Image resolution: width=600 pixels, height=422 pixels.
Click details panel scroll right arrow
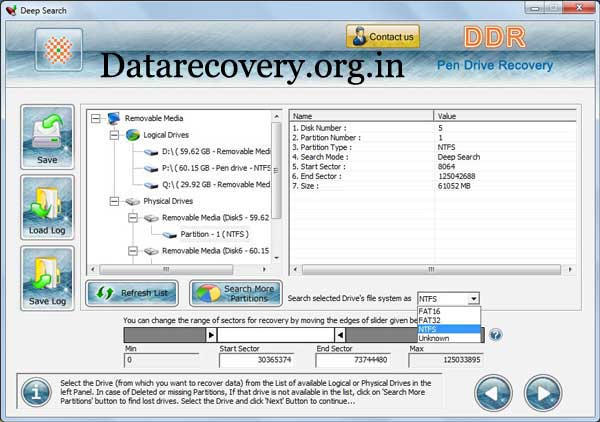570,269
